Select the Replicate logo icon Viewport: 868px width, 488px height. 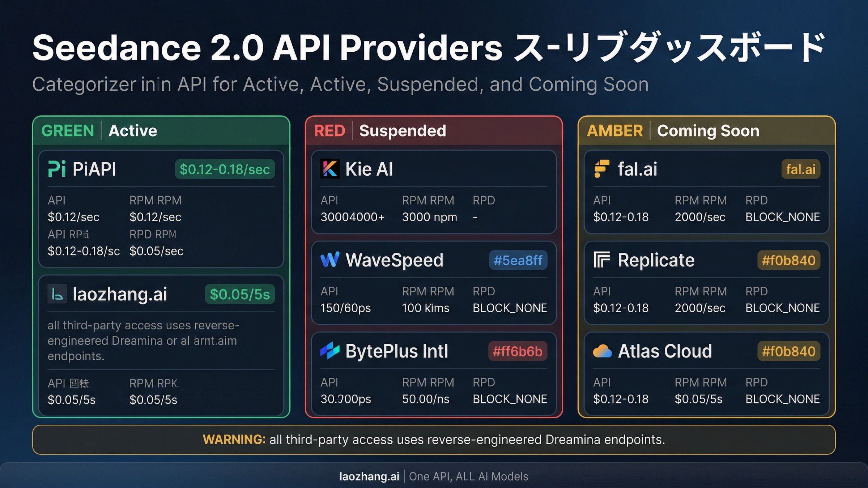tap(602, 260)
